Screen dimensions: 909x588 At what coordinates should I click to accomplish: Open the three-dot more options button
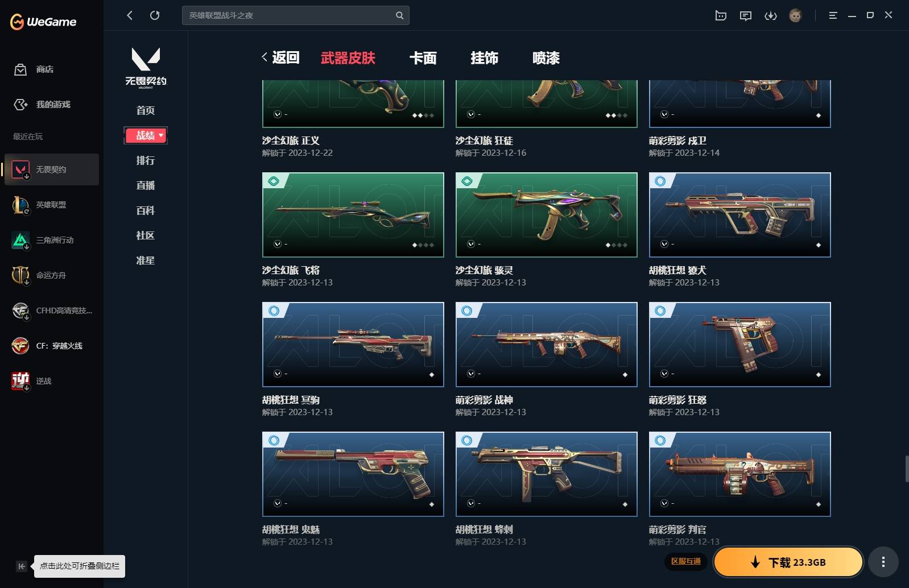tap(883, 562)
